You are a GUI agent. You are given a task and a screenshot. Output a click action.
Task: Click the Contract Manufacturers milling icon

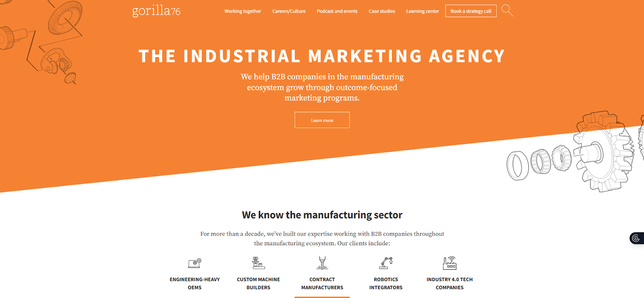coord(322,263)
